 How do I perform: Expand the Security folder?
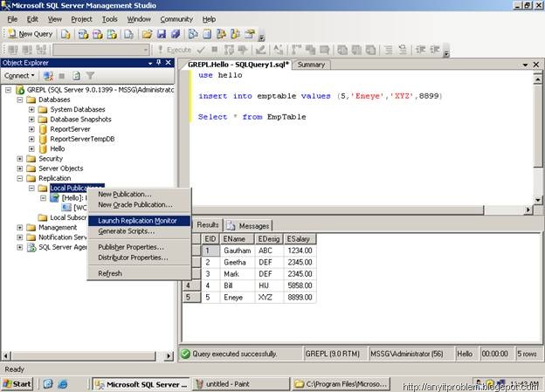click(x=20, y=159)
